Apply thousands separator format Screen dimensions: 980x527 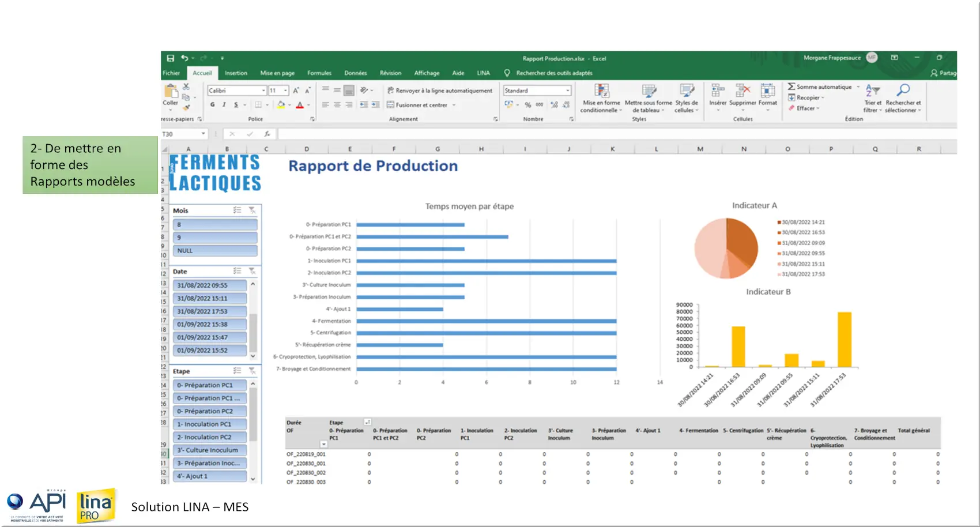[x=540, y=105]
